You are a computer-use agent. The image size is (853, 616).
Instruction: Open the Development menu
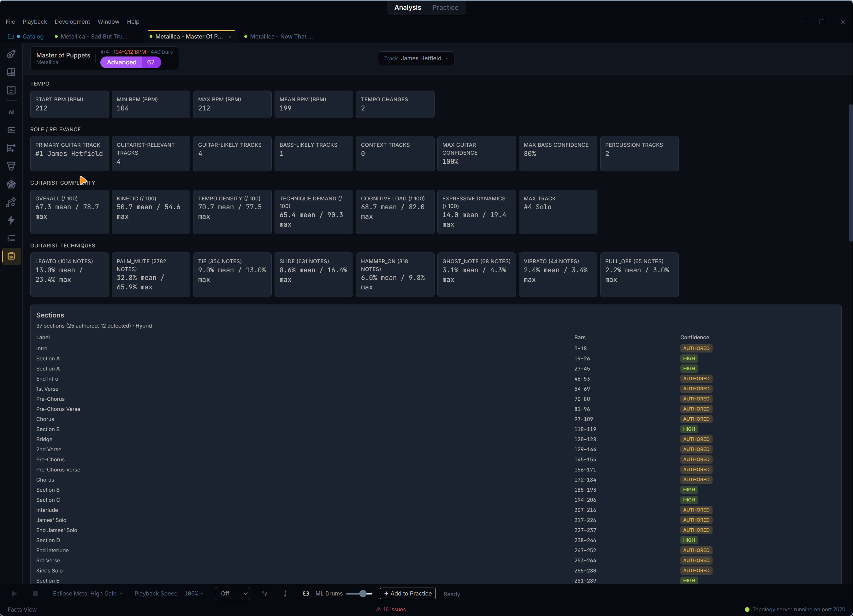point(72,21)
